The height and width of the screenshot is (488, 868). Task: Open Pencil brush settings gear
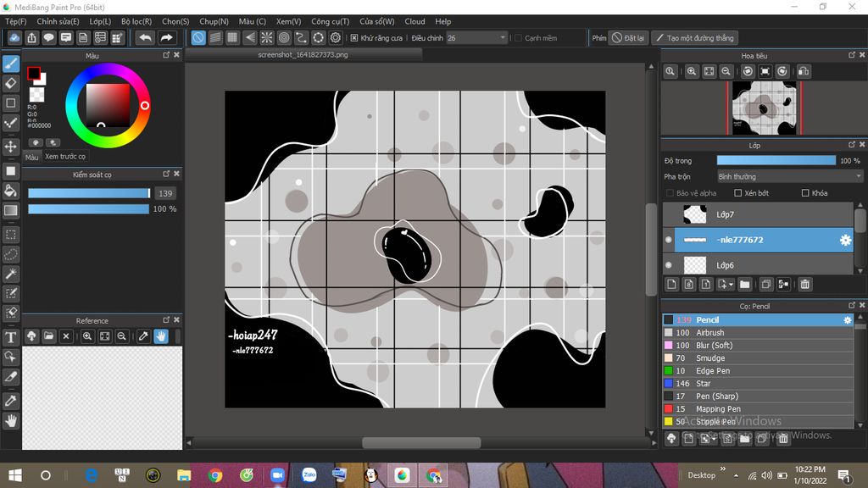[x=847, y=319]
